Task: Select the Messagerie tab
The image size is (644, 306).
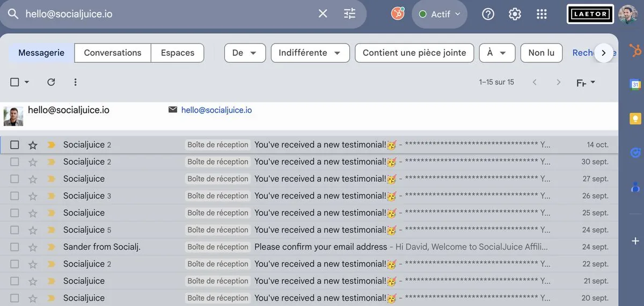Action: 41,53
